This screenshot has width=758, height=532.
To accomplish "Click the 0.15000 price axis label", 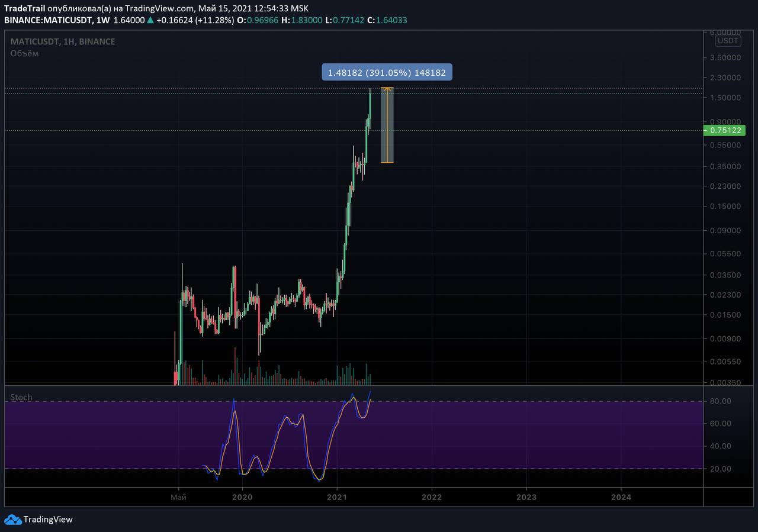I will click(x=725, y=207).
